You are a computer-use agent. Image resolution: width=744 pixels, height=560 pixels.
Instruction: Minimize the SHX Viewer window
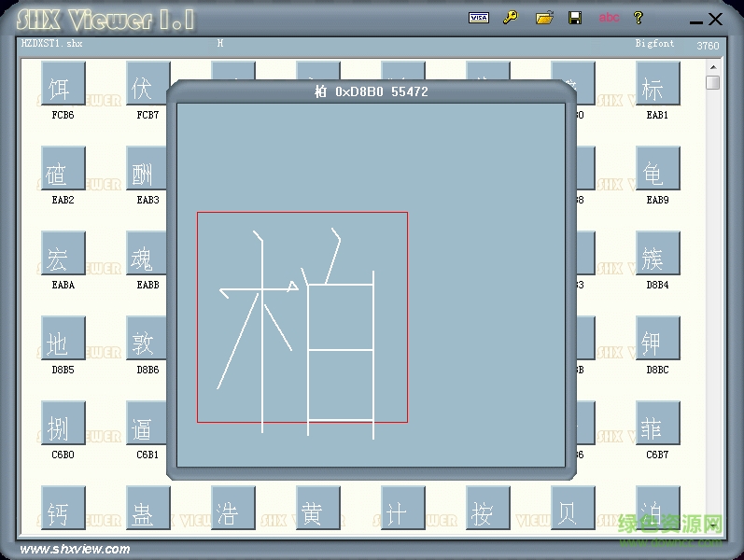[695, 21]
